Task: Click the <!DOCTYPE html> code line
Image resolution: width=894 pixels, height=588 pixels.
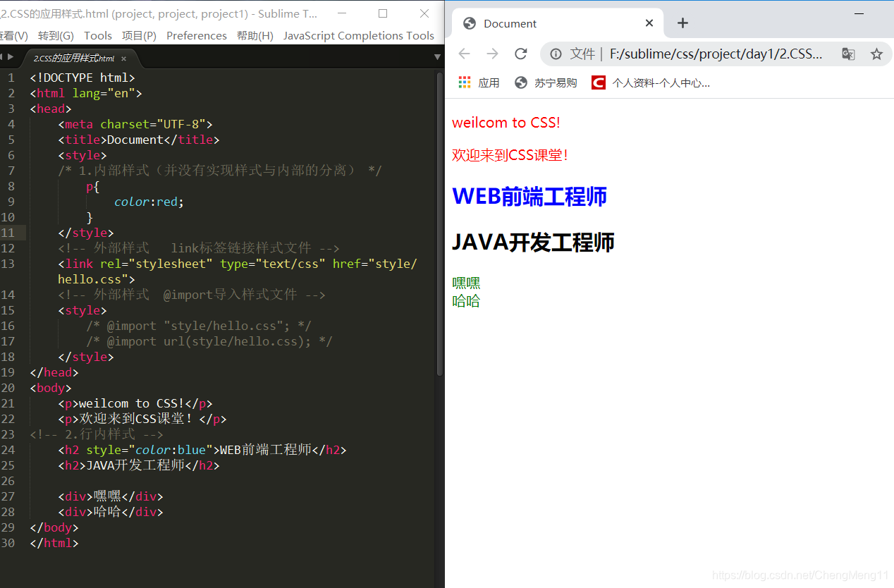Action: coord(82,78)
